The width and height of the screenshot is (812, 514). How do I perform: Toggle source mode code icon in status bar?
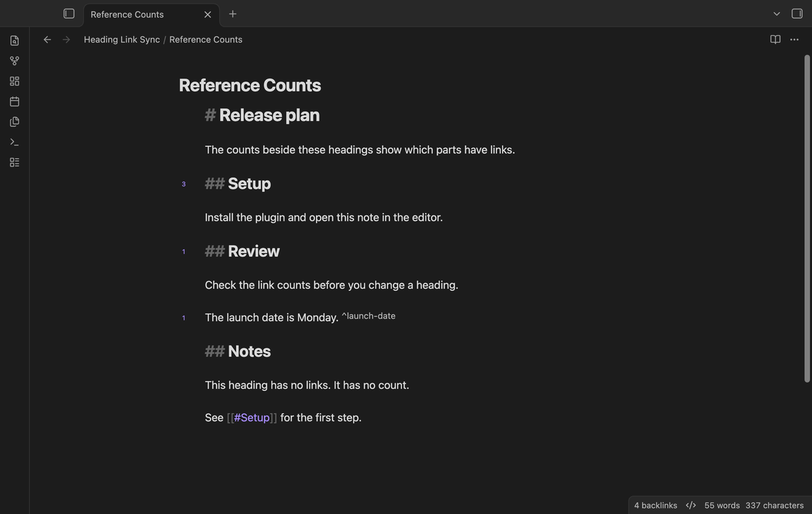pyautogui.click(x=691, y=505)
